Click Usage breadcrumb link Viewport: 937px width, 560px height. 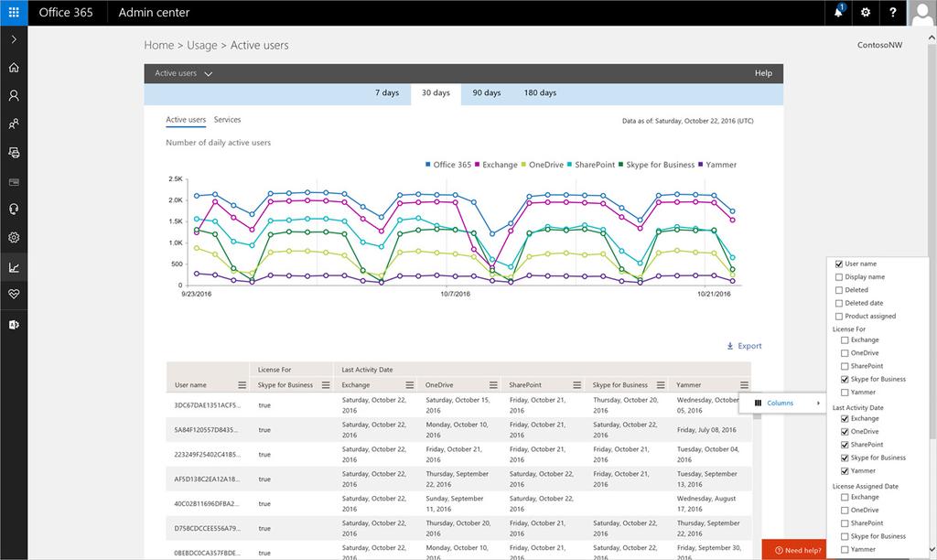(202, 46)
